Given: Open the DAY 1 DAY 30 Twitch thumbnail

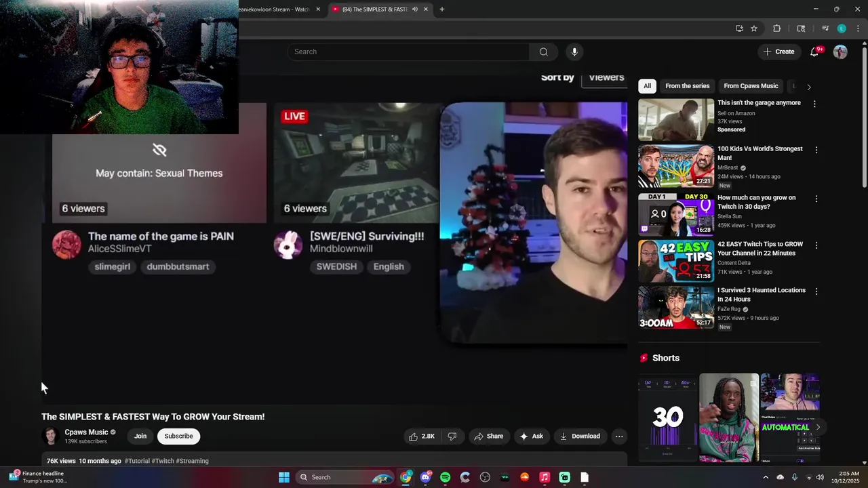Looking at the screenshot, I should tap(676, 215).
